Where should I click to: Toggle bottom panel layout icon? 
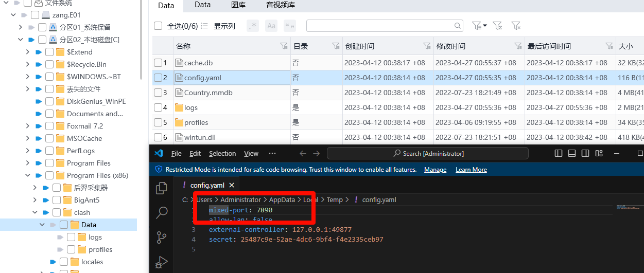tap(572, 153)
